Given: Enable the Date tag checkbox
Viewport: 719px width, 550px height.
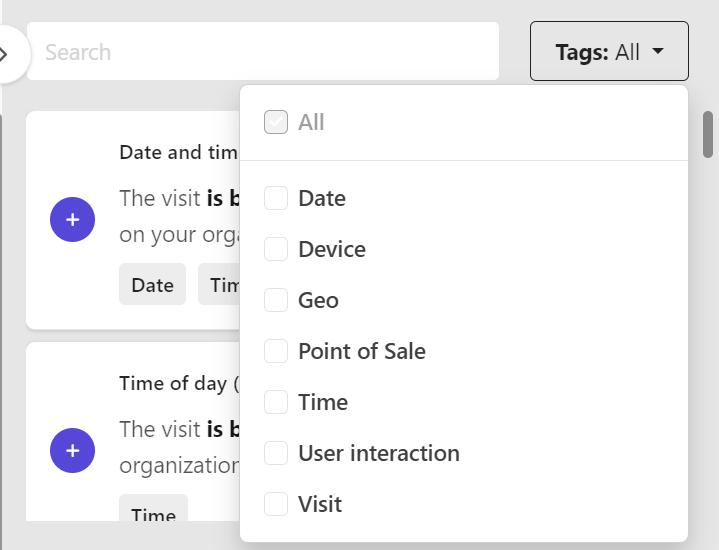Looking at the screenshot, I should point(276,198).
